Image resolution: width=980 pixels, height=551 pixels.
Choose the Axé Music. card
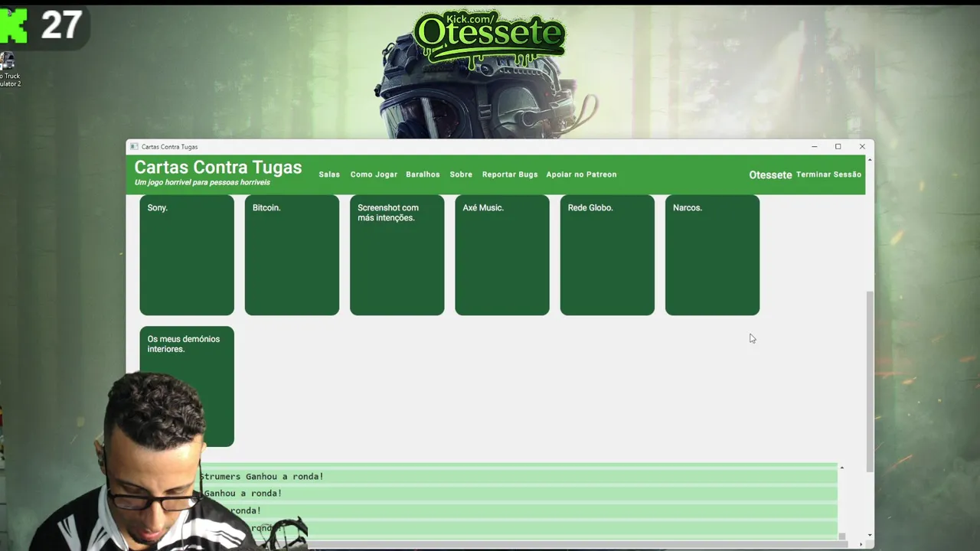pyautogui.click(x=502, y=255)
